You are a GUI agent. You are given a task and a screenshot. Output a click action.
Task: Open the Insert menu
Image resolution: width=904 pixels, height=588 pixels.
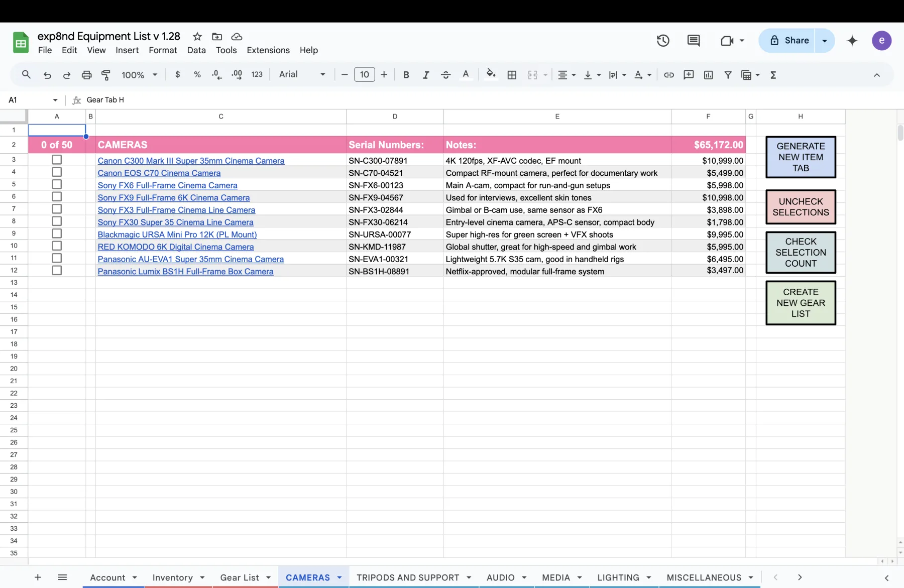pos(127,50)
